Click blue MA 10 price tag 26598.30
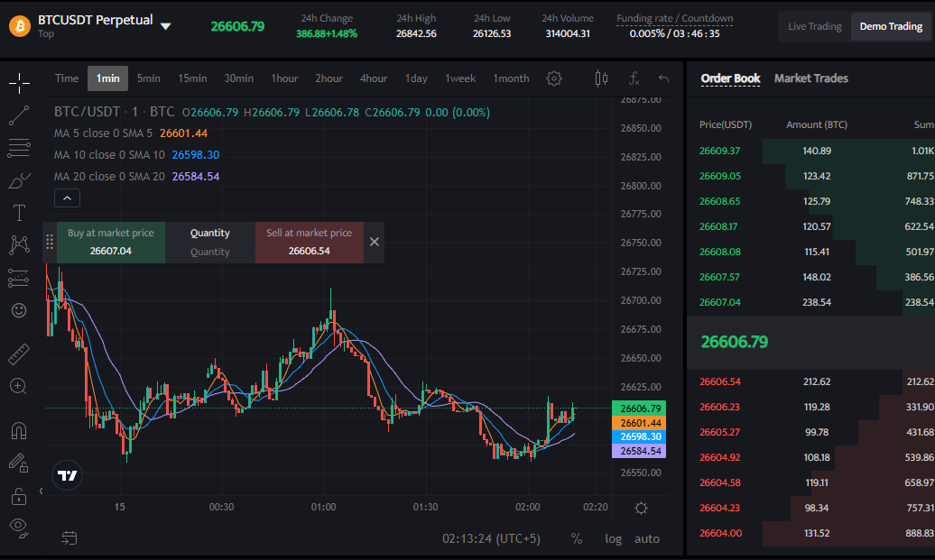This screenshot has width=935, height=560. pos(639,436)
